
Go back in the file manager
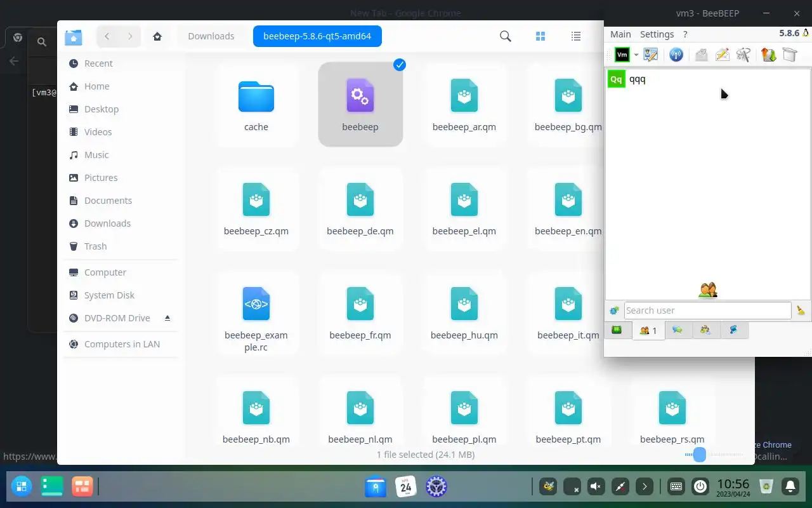(107, 36)
